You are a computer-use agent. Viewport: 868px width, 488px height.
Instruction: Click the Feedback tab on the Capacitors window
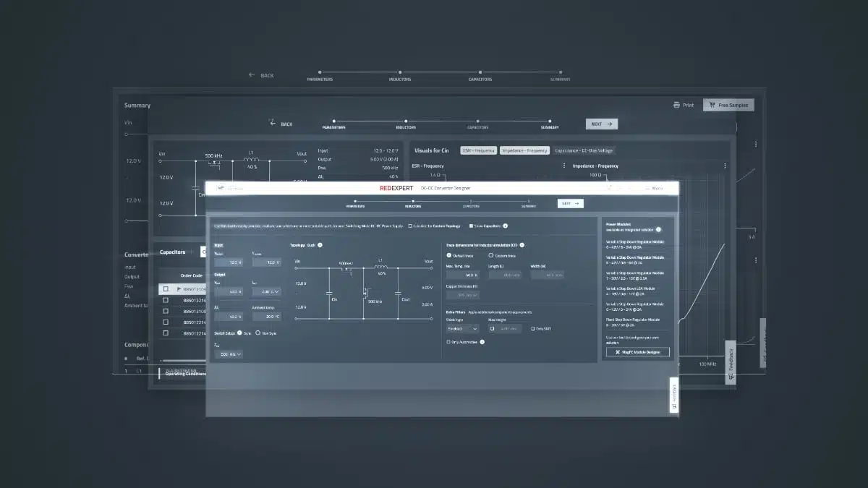(731, 362)
